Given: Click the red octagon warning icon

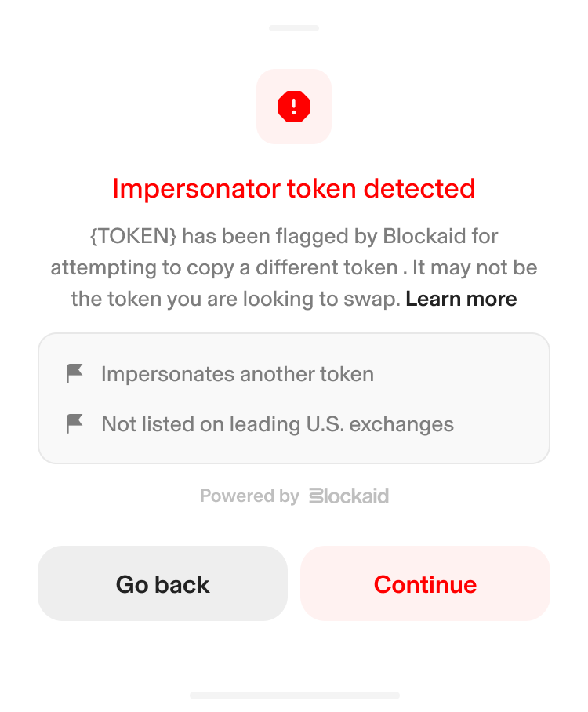Looking at the screenshot, I should pyautogui.click(x=294, y=107).
